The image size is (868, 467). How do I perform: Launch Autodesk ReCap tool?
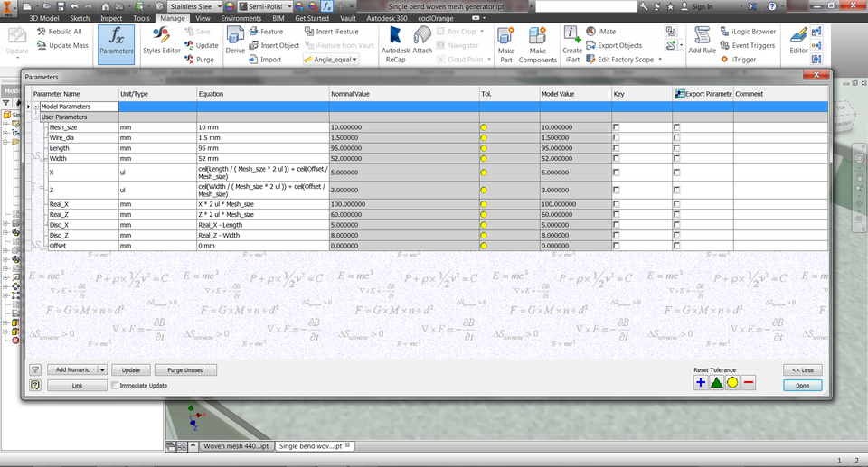pos(395,42)
